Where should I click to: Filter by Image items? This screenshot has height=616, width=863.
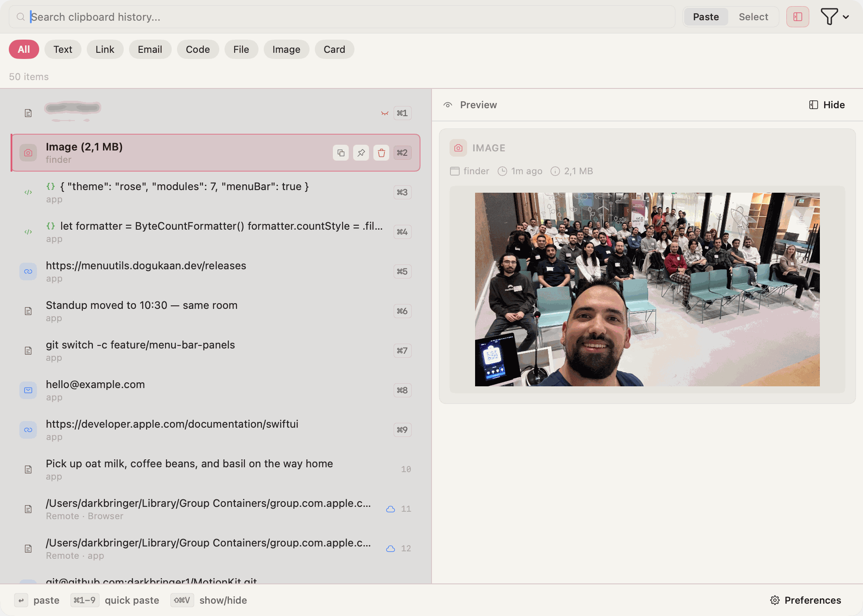click(x=286, y=49)
